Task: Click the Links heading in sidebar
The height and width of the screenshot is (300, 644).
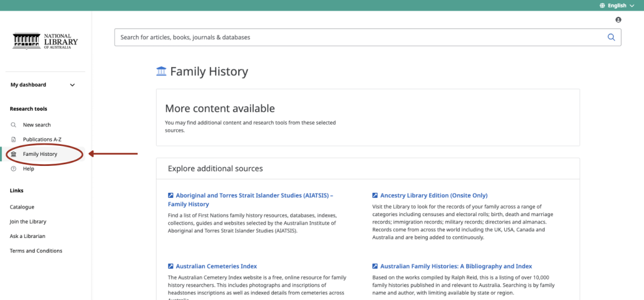Action: click(x=16, y=191)
